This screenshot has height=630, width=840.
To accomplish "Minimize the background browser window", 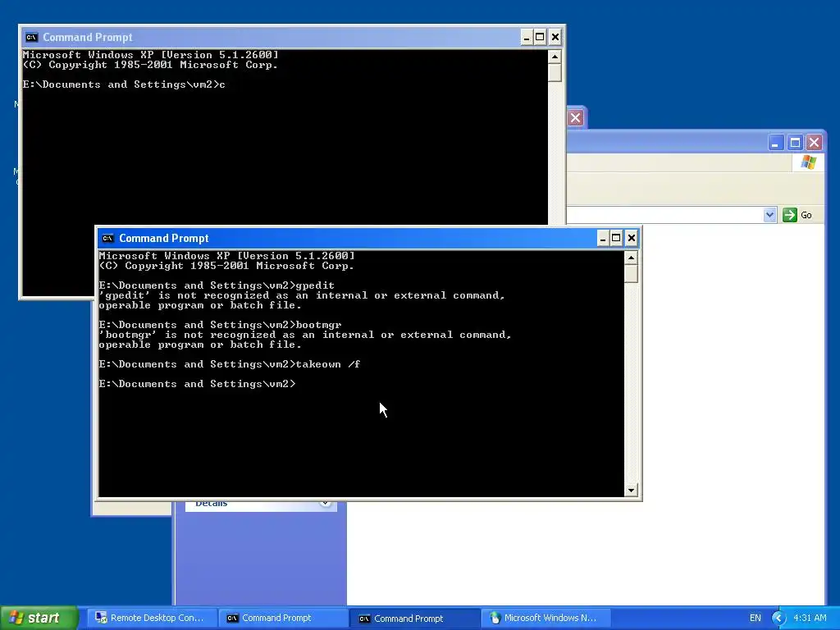I will (775, 143).
